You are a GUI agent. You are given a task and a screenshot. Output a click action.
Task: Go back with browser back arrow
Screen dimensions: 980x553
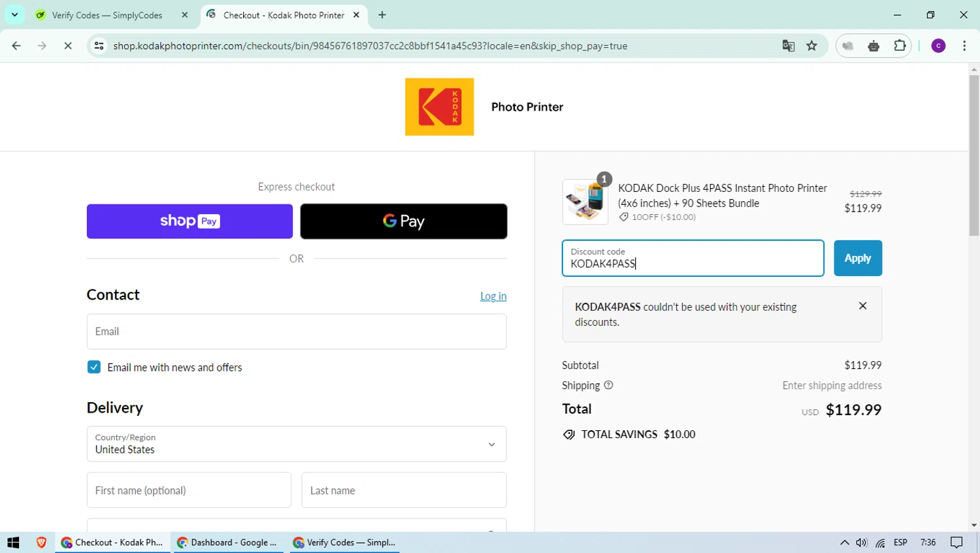click(x=16, y=46)
